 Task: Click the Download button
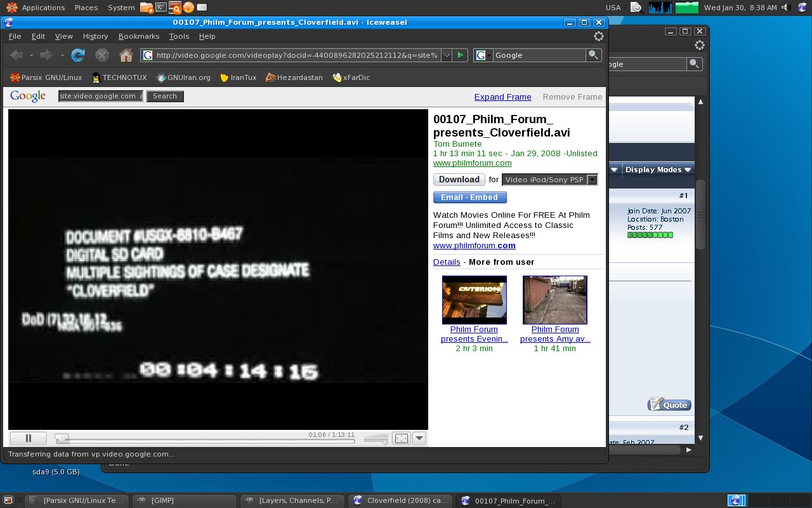[x=459, y=180]
